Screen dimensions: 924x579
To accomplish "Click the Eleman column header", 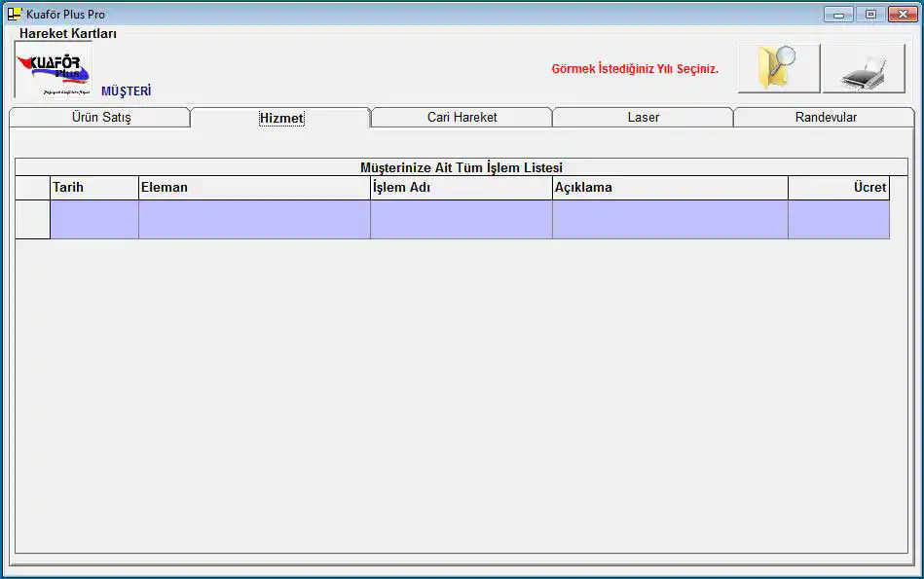I will click(253, 188).
